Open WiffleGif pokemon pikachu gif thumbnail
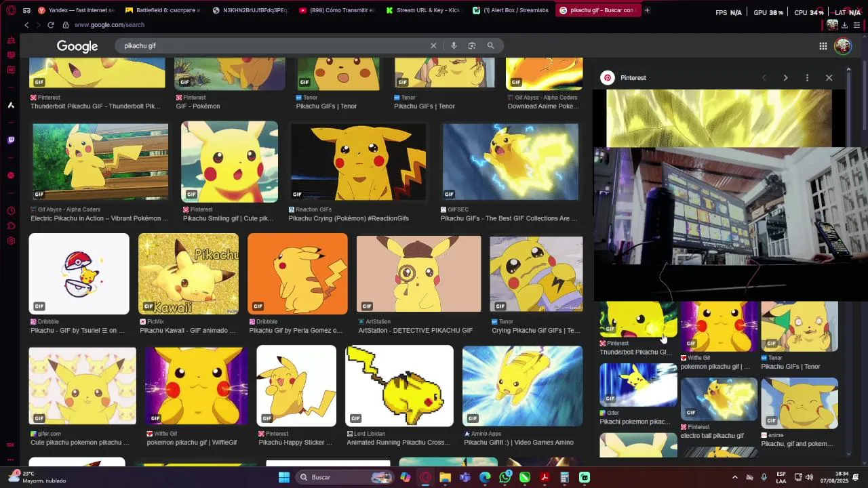Screen dimensions: 868x488 (196, 386)
